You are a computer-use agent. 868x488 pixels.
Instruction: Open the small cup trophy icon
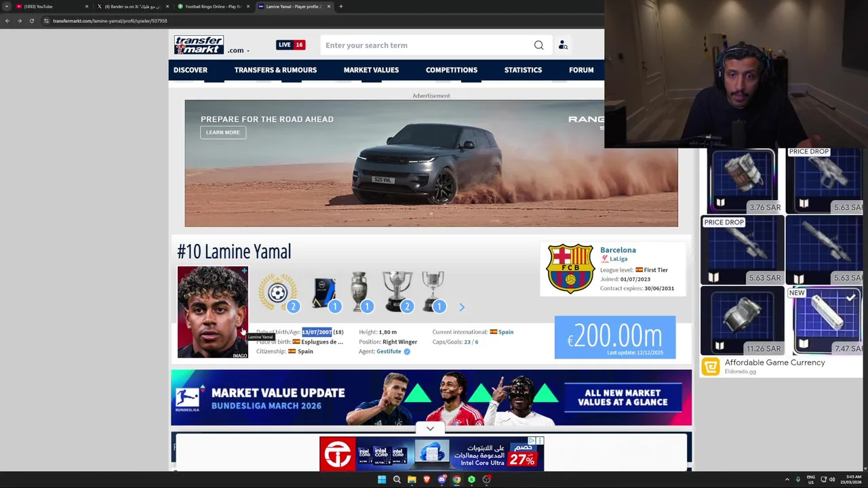[x=433, y=292]
